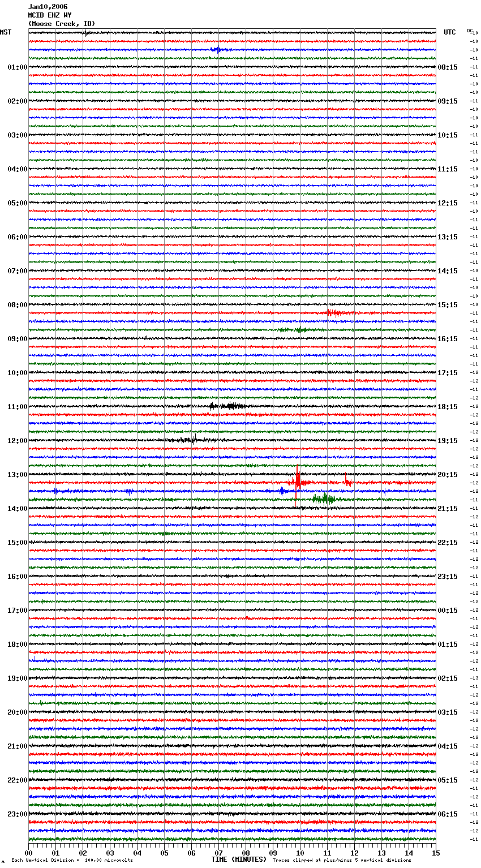Select the 10 minute axis tick label

(x=300, y=853)
